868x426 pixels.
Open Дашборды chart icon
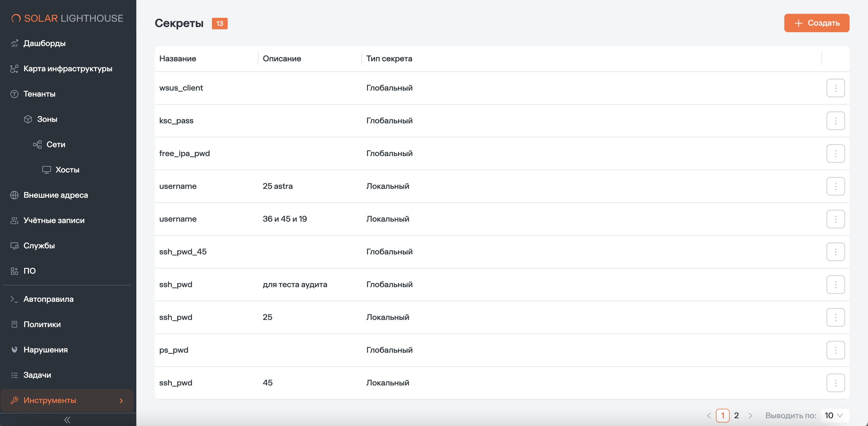(x=14, y=43)
